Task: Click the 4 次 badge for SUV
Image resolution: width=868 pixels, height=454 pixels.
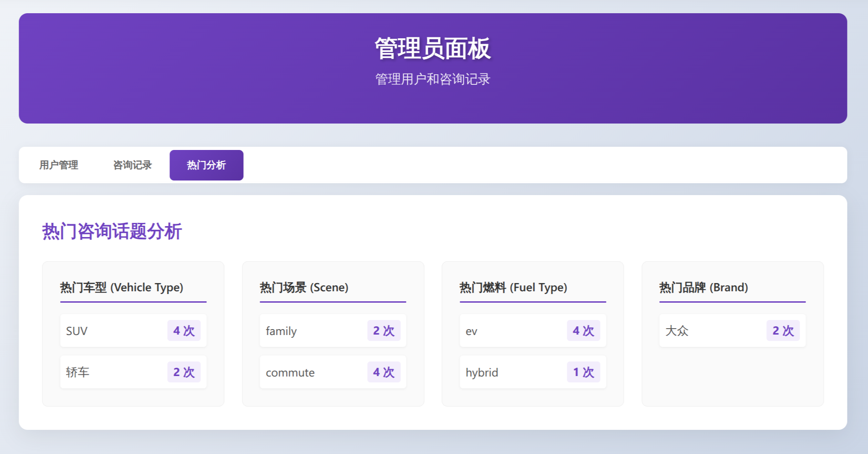Action: click(x=184, y=330)
